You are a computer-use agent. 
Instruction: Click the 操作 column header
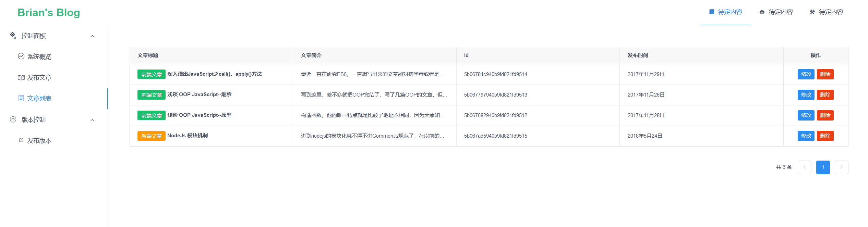(816, 55)
